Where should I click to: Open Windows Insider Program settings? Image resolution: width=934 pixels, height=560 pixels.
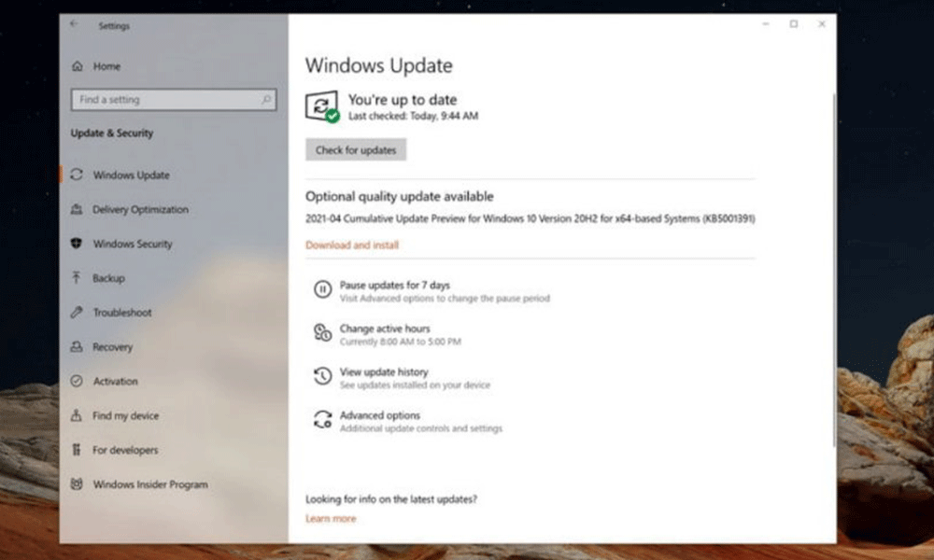[x=149, y=485]
